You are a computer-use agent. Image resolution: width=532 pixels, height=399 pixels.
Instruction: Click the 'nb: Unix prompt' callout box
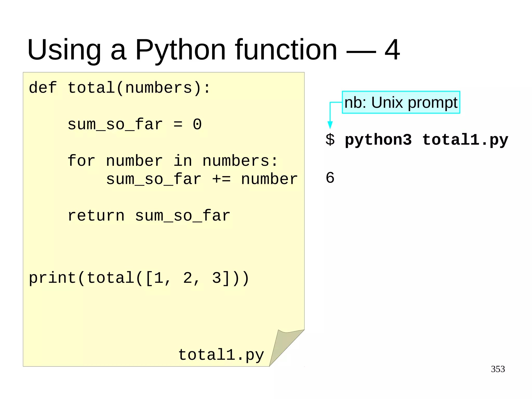(x=401, y=102)
